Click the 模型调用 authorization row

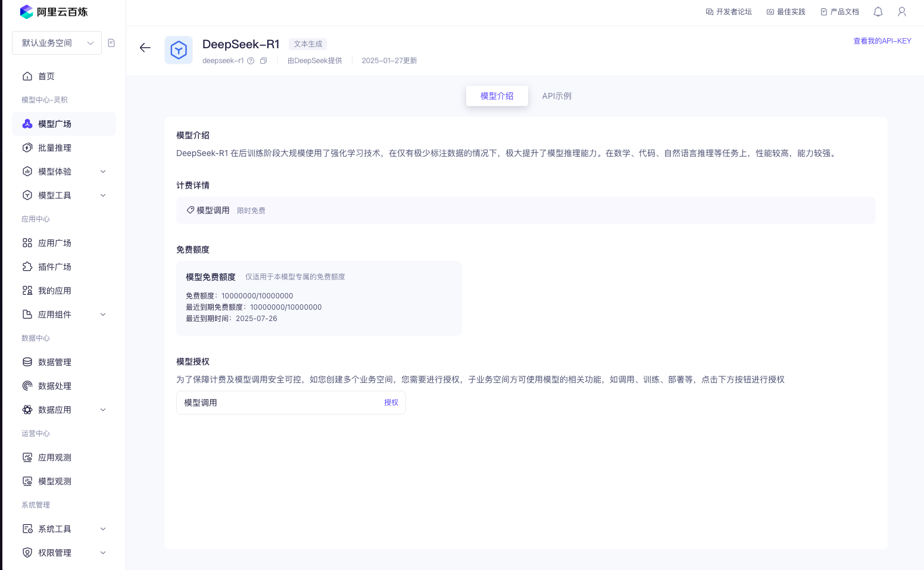coord(291,403)
